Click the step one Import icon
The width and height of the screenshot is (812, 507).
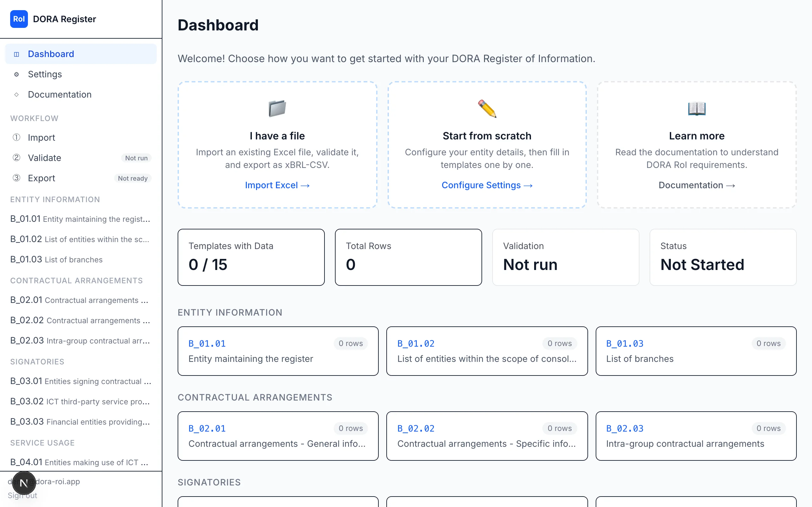point(16,137)
